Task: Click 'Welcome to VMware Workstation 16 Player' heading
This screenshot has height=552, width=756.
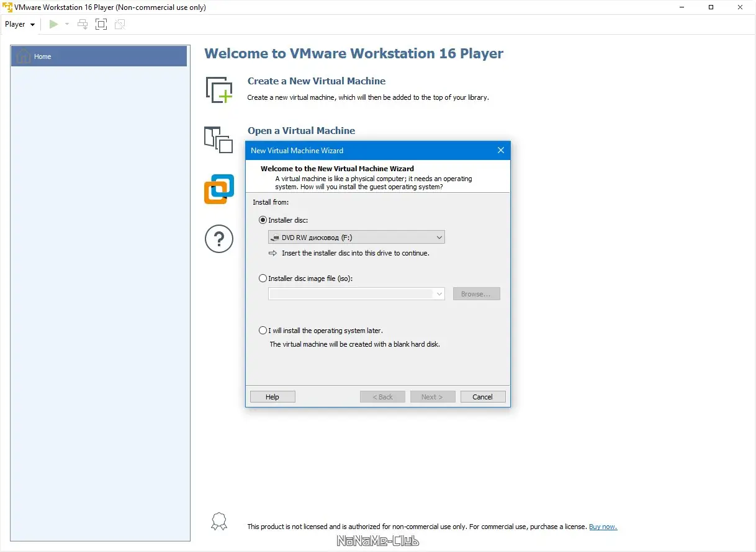Action: [354, 53]
